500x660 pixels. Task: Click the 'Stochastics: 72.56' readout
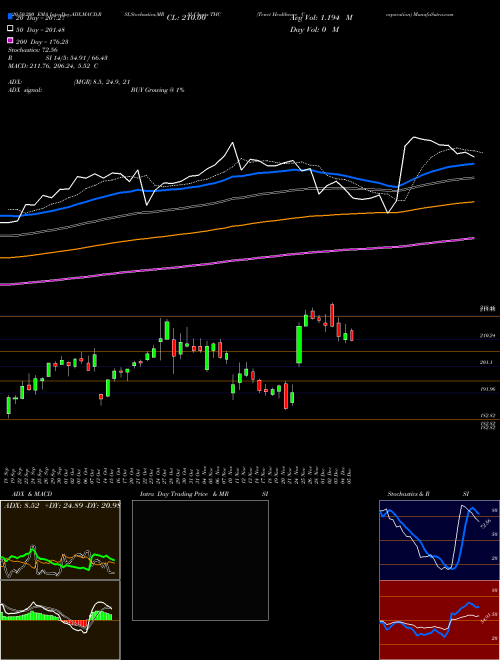[x=33, y=50]
